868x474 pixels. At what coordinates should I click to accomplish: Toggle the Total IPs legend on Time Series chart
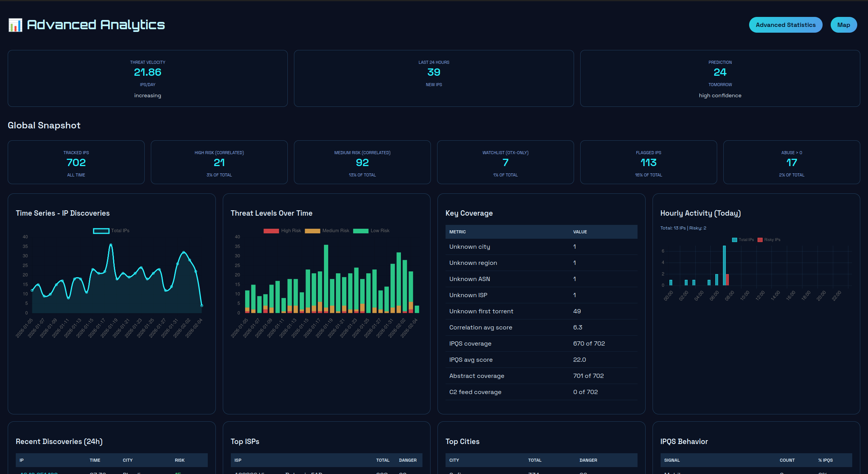coord(111,231)
